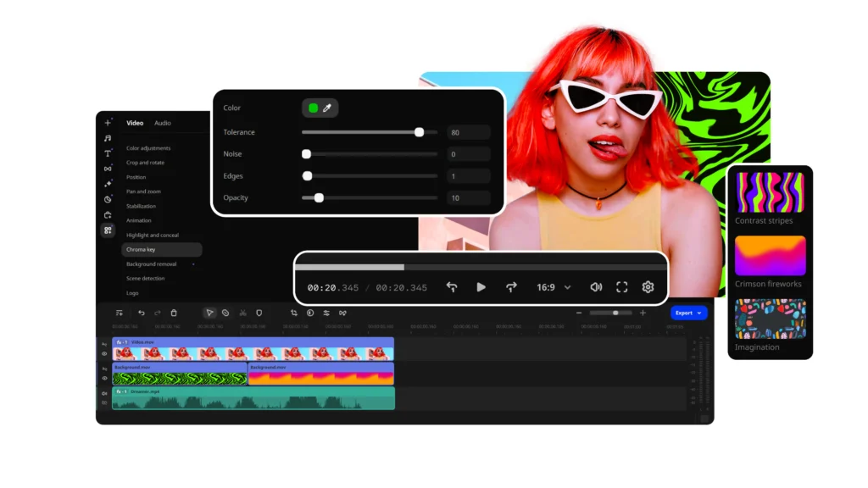Toggle visibility of the Video.mov track
Image resolution: width=868 pixels, height=488 pixels.
tap(105, 353)
